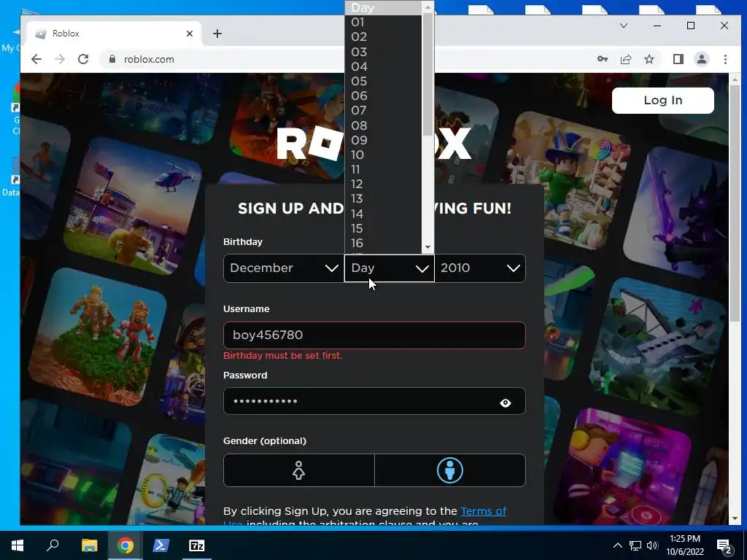Click the Day dropdown field
Screen dimensions: 747x560
(x=390, y=268)
